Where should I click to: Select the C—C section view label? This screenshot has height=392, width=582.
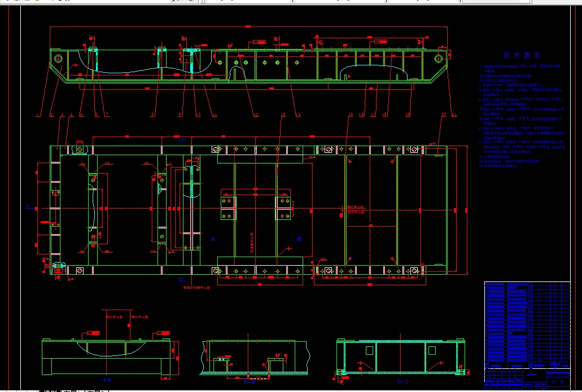[x=402, y=382]
